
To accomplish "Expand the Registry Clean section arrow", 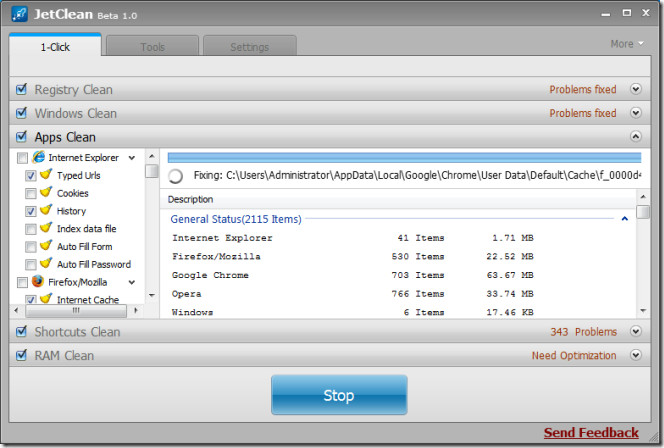I will pos(636,89).
